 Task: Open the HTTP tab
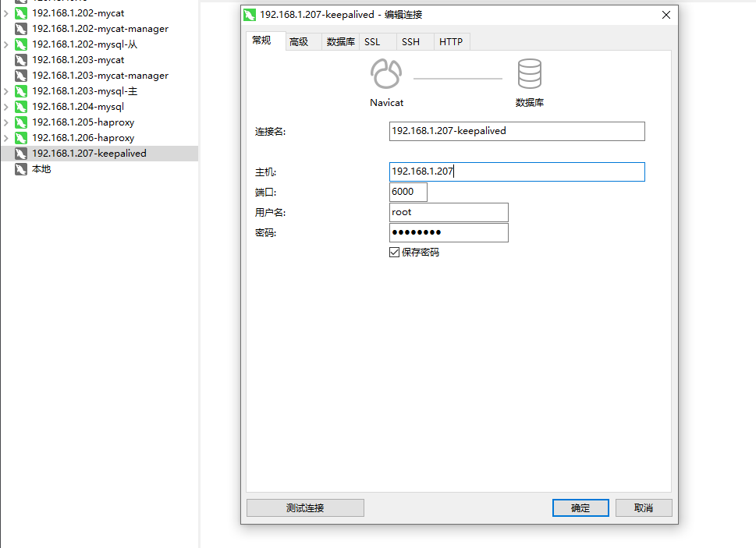452,42
